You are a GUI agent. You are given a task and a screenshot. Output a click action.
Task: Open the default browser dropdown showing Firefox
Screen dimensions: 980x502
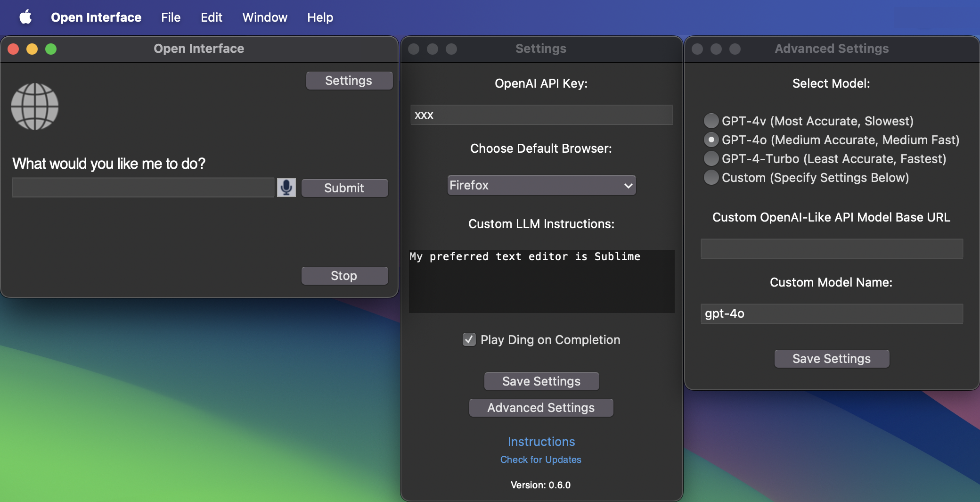tap(541, 185)
